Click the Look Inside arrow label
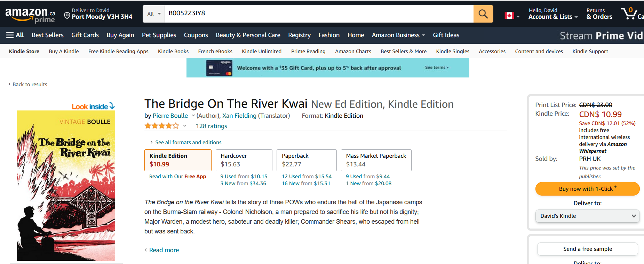Image resolution: width=644 pixels, height=264 pixels. (x=93, y=106)
